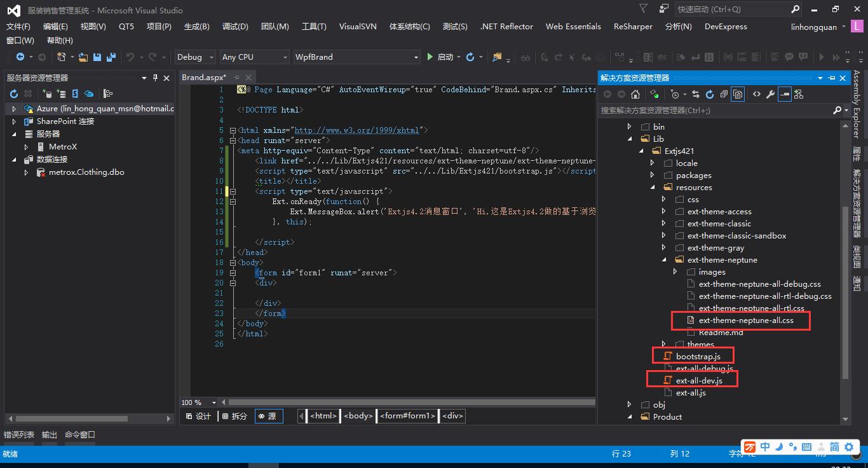
Task: Sync with active document in Solution Explorer
Action: [696, 94]
